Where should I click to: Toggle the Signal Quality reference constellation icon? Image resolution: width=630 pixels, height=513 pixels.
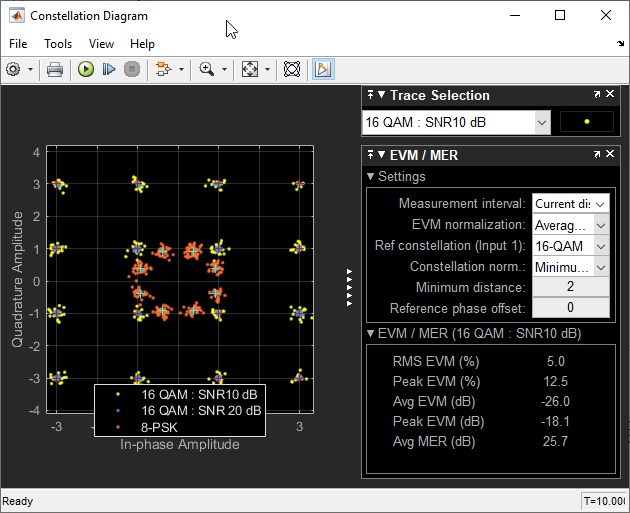tap(291, 69)
